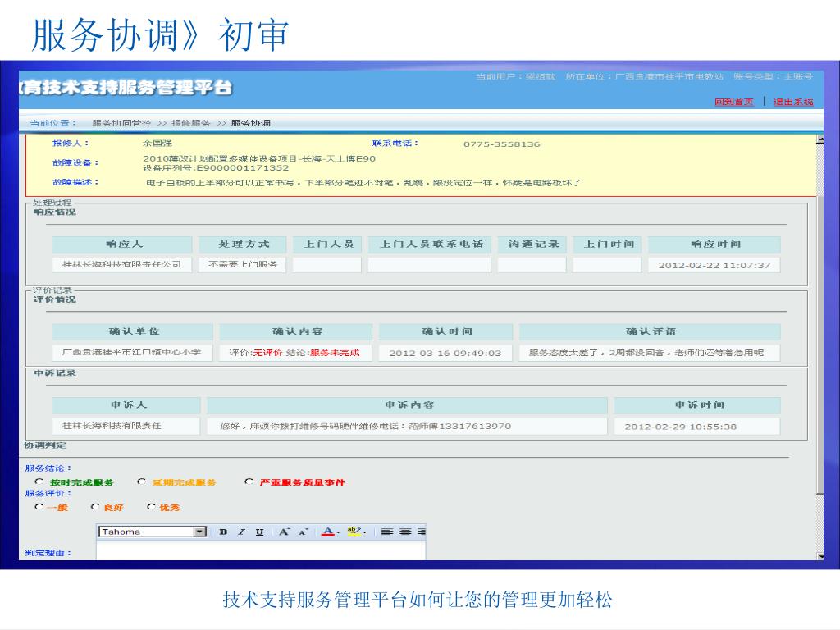The width and height of the screenshot is (840, 630).
Task: Click confirm time 2012-03-16 09:49:03
Action: pyautogui.click(x=445, y=353)
